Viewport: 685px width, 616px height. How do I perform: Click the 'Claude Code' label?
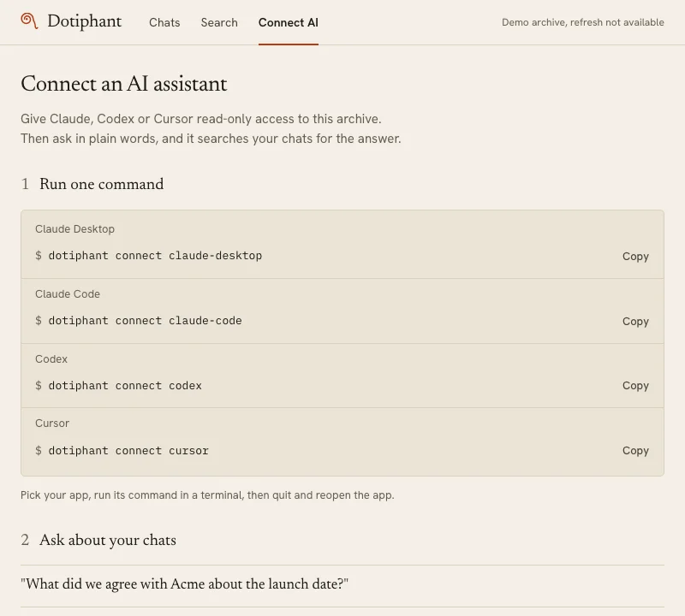[68, 293]
